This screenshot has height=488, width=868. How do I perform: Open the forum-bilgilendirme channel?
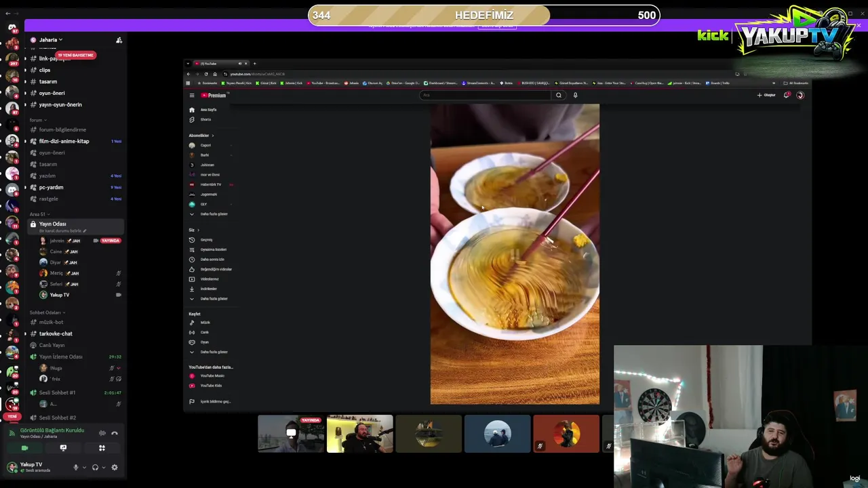pos(62,129)
